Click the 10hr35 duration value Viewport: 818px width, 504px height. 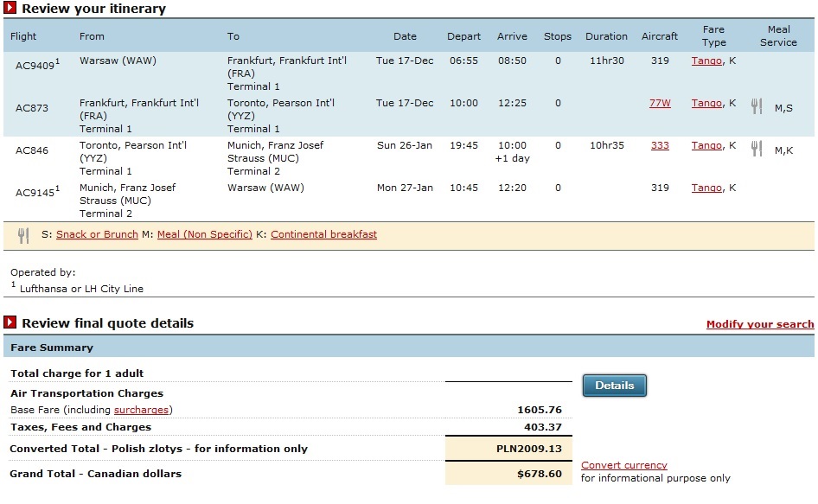[607, 145]
